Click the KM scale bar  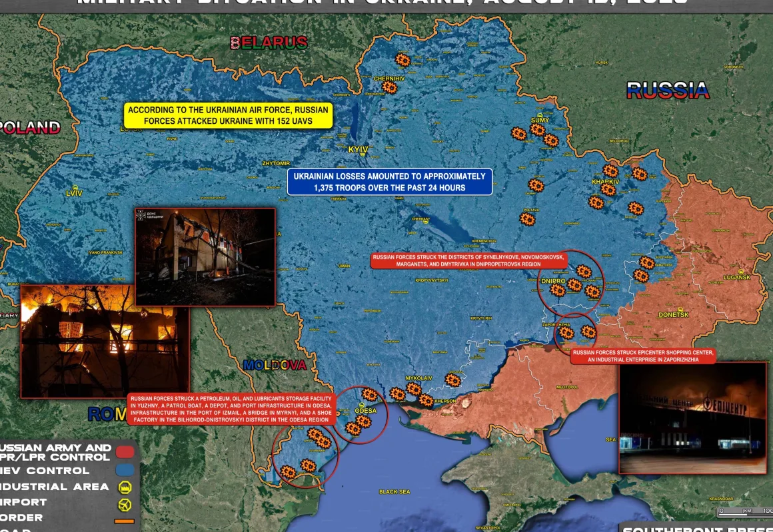746,513
